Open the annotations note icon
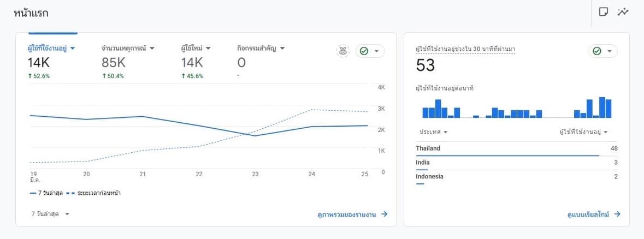The height and width of the screenshot is (239, 644). (604, 12)
